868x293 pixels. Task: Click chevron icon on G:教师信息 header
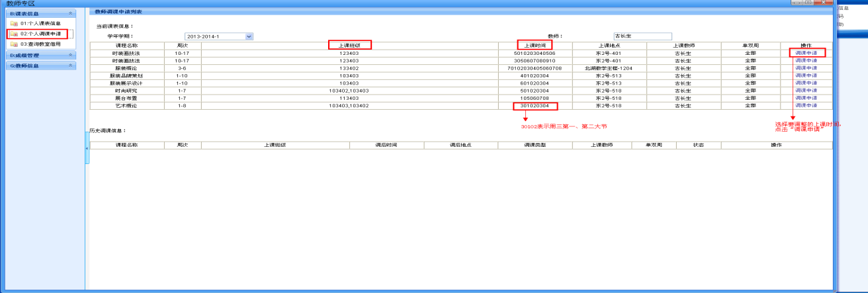(70, 66)
